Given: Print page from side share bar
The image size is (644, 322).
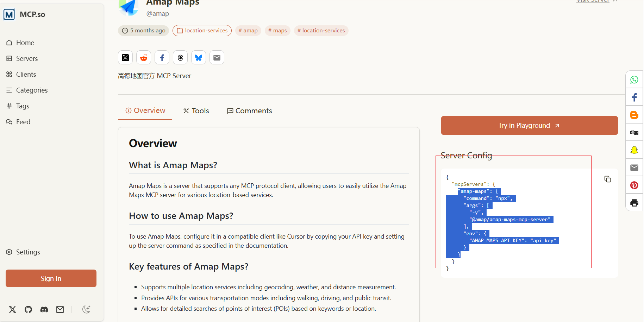Looking at the screenshot, I should (634, 203).
